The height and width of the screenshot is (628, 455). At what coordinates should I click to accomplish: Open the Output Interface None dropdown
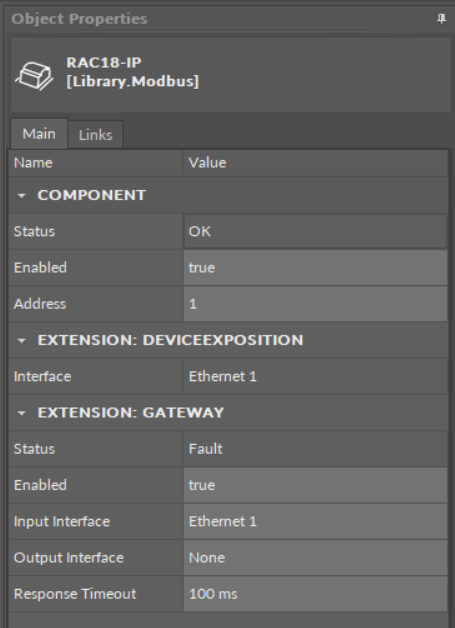coord(315,558)
